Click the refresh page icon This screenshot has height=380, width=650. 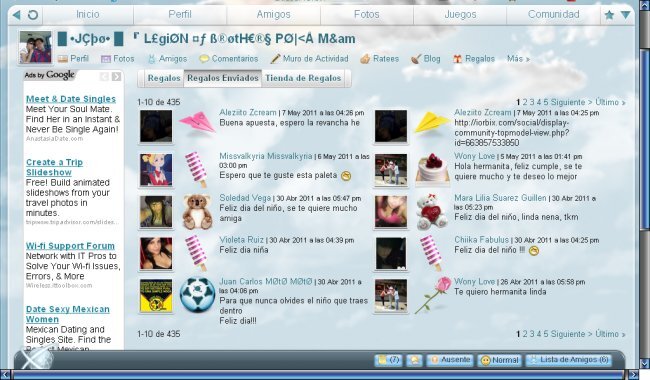pos(33,15)
